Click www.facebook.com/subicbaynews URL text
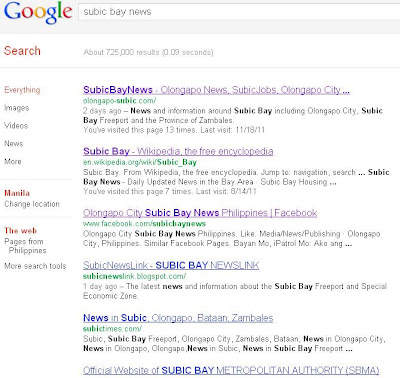The width and height of the screenshot is (400, 378). tap(144, 224)
